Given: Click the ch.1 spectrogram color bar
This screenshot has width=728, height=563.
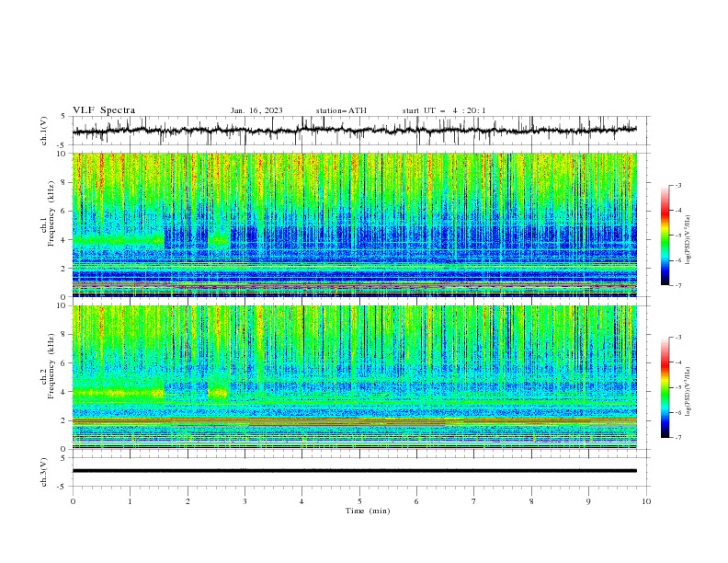Looking at the screenshot, I should point(665,236).
